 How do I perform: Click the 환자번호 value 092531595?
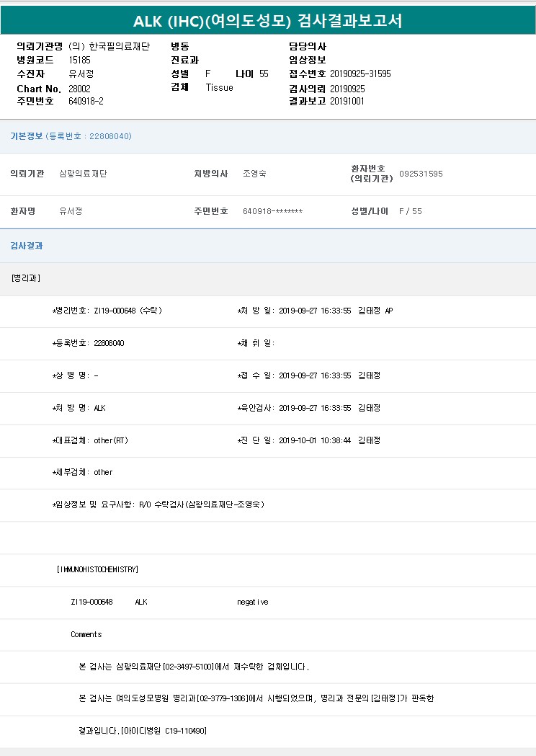(421, 174)
